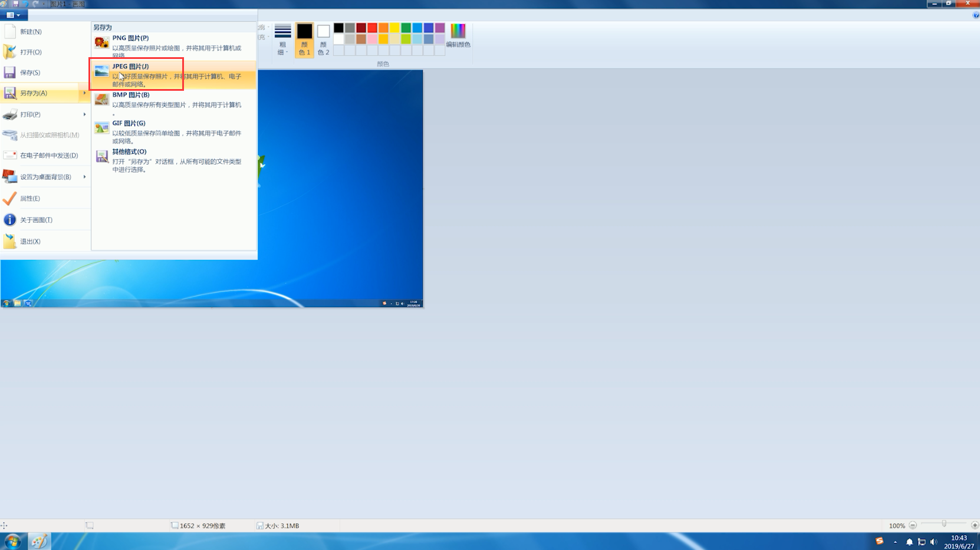The height and width of the screenshot is (550, 980).
Task: Open the 粗细 line thickness dropdown
Action: pos(282,40)
